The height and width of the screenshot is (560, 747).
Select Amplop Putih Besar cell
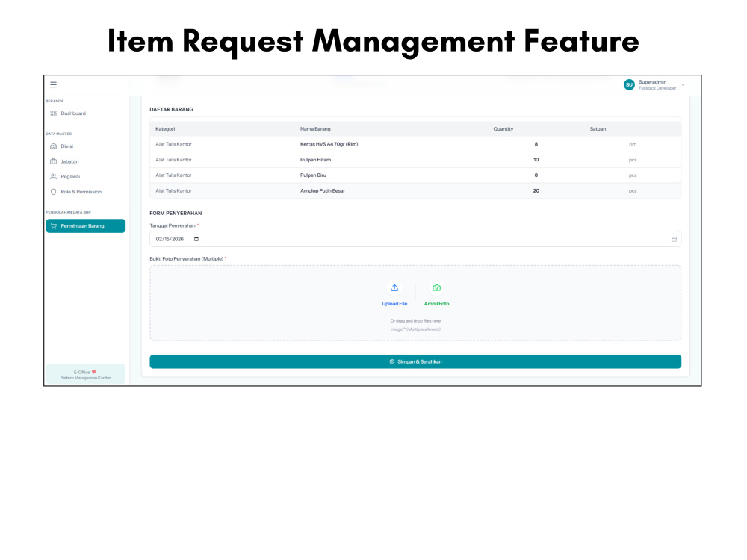tap(323, 191)
